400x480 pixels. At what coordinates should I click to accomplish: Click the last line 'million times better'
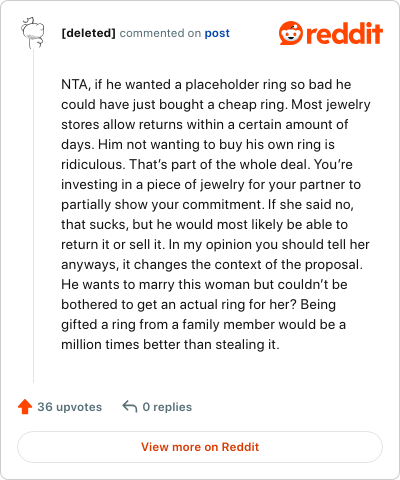click(170, 344)
